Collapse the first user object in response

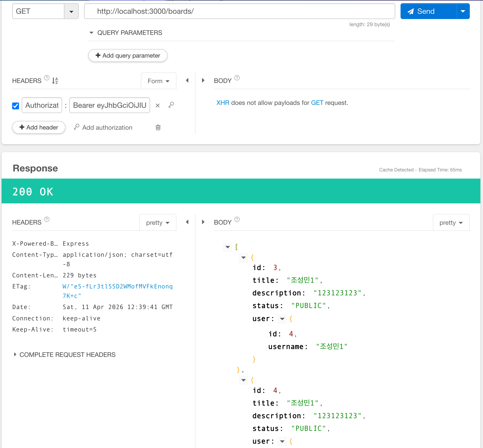pyautogui.click(x=282, y=319)
